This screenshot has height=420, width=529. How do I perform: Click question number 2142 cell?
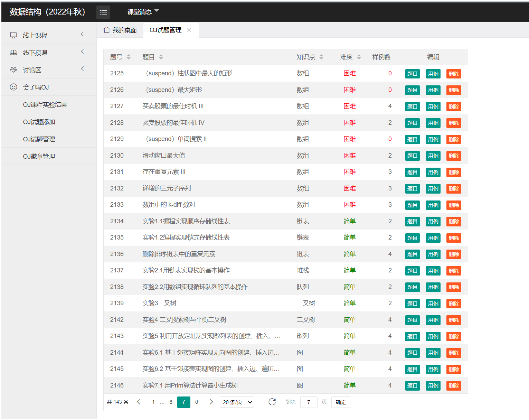117,320
